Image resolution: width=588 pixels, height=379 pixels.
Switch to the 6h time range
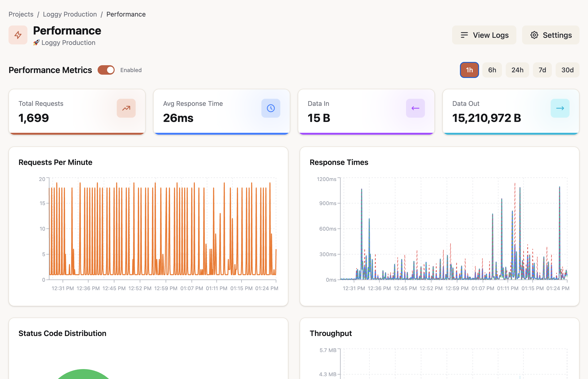click(492, 70)
